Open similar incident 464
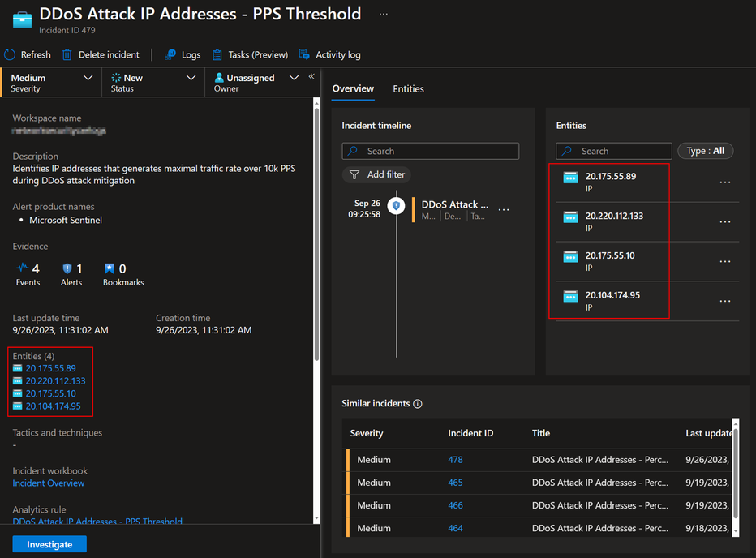The height and width of the screenshot is (558, 756). tap(455, 528)
